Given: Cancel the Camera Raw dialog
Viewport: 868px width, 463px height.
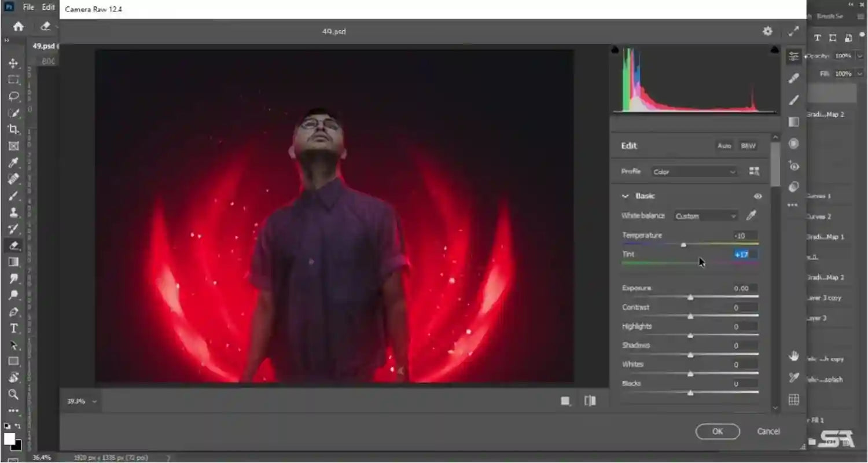Looking at the screenshot, I should pos(768,431).
